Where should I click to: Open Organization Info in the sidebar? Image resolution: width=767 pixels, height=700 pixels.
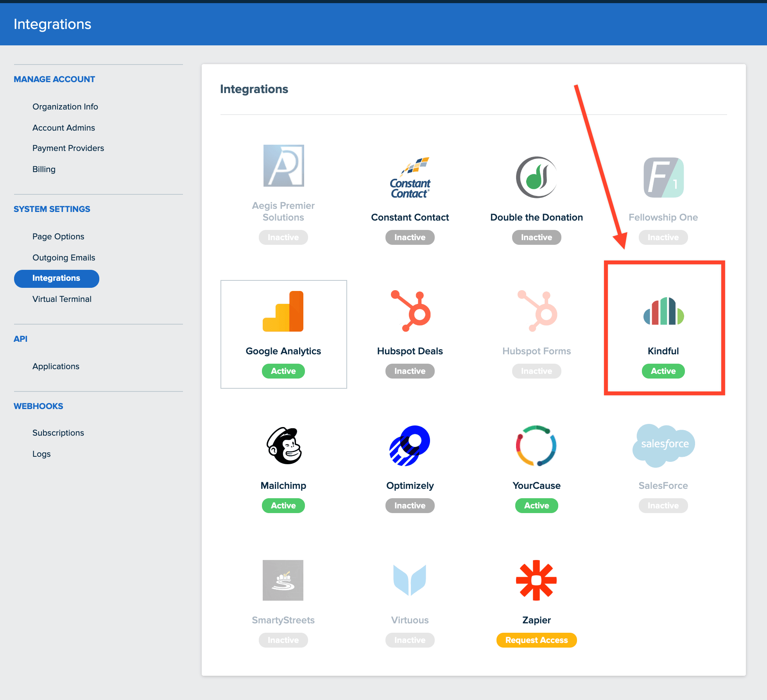click(x=65, y=107)
